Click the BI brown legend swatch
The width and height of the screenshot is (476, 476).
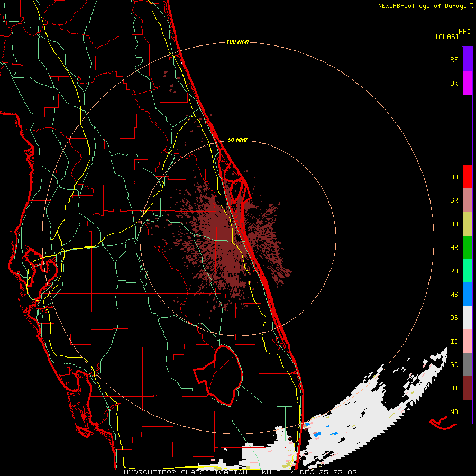pos(467,388)
